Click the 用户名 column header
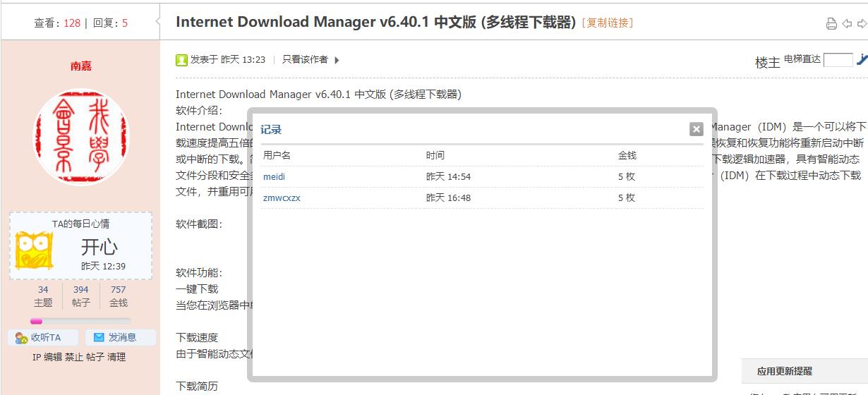The width and height of the screenshot is (868, 395). click(277, 155)
